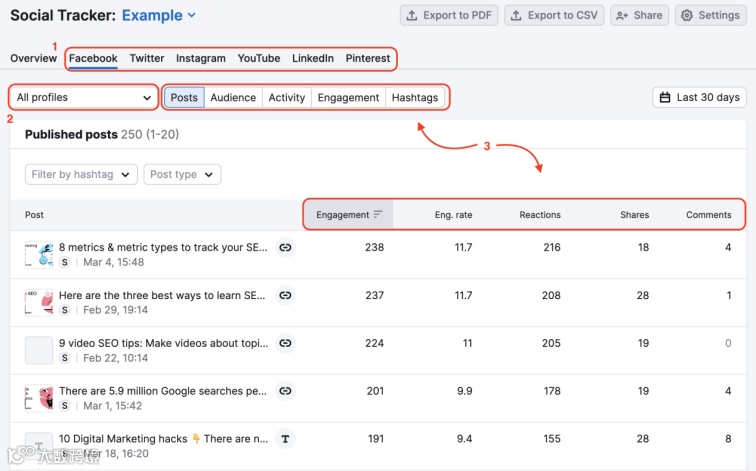Switch to the Twitter tab
Screen dimensions: 756x471
[147, 58]
